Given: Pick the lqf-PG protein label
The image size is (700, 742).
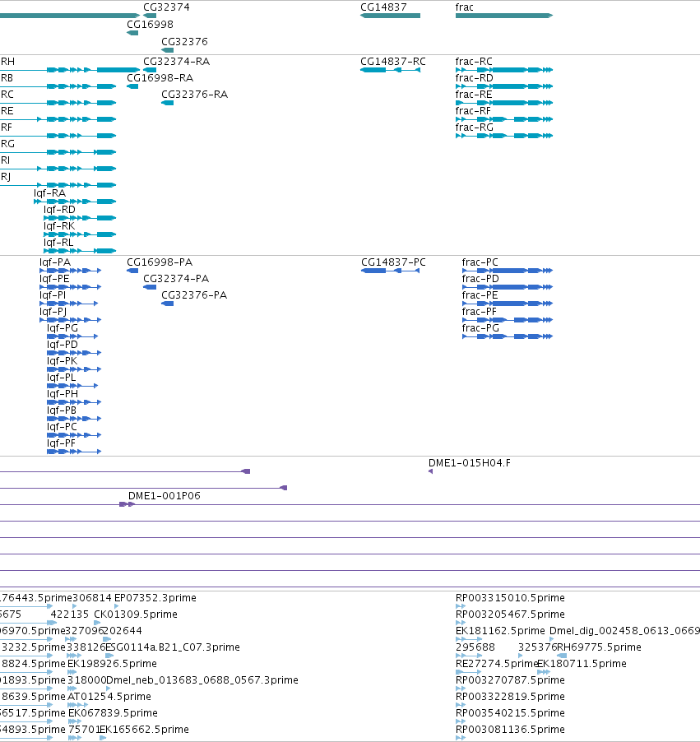Looking at the screenshot, I should [x=63, y=328].
